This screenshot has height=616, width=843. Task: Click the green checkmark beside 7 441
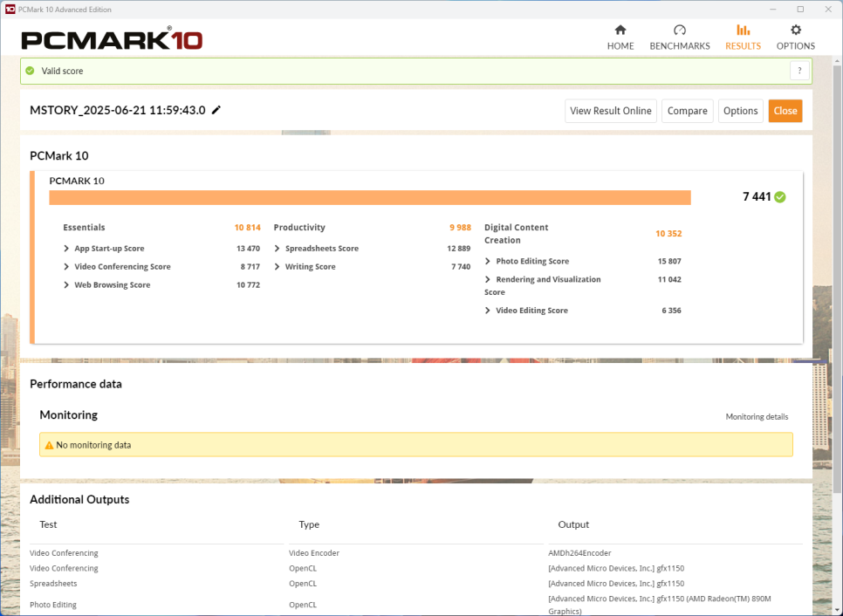pos(780,197)
